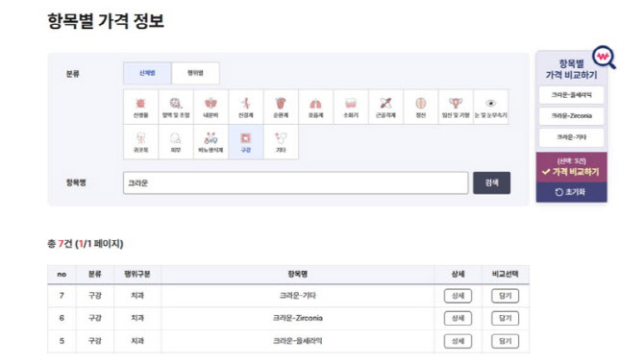Select the 신경계 category icon
Screen dimensions: 644x364
(246, 108)
